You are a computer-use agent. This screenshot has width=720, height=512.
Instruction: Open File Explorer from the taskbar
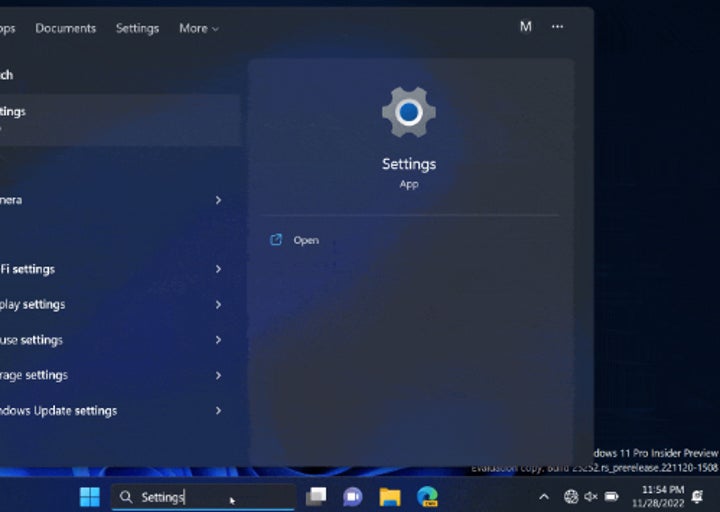(x=390, y=497)
